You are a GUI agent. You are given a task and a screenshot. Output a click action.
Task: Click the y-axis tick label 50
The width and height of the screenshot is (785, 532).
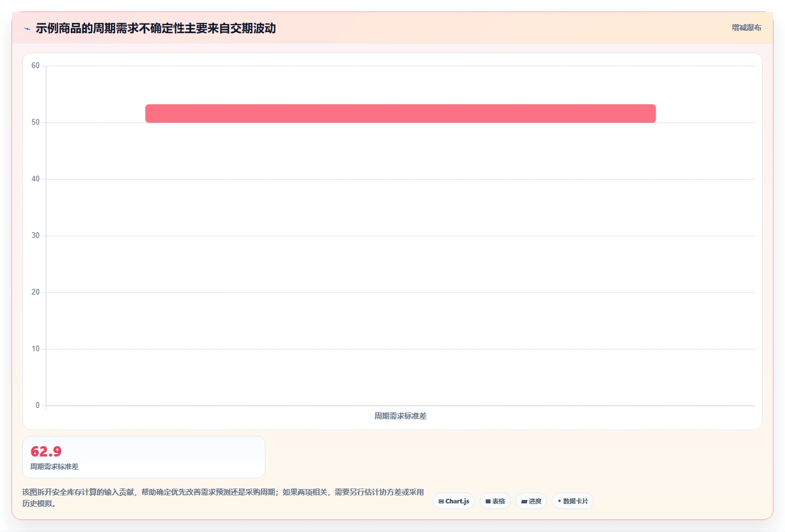click(x=35, y=122)
